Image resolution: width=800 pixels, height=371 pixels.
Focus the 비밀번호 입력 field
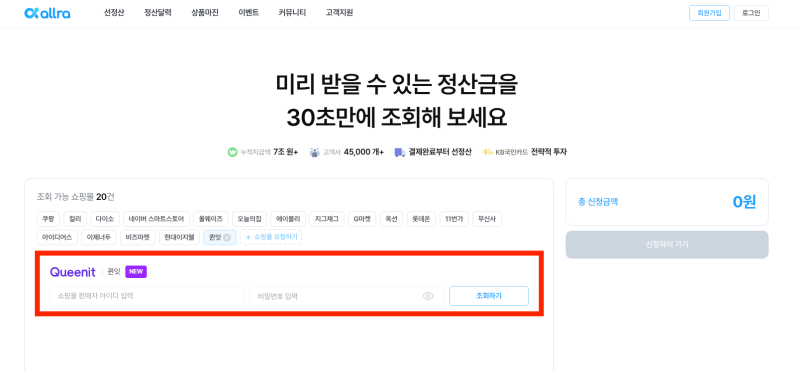coord(347,296)
